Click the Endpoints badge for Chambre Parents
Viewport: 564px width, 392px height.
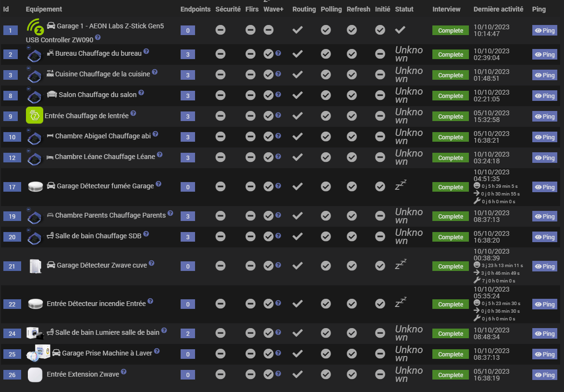(188, 217)
